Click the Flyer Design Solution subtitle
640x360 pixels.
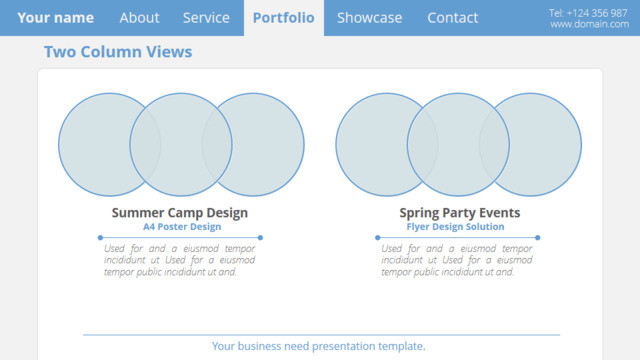point(455,227)
